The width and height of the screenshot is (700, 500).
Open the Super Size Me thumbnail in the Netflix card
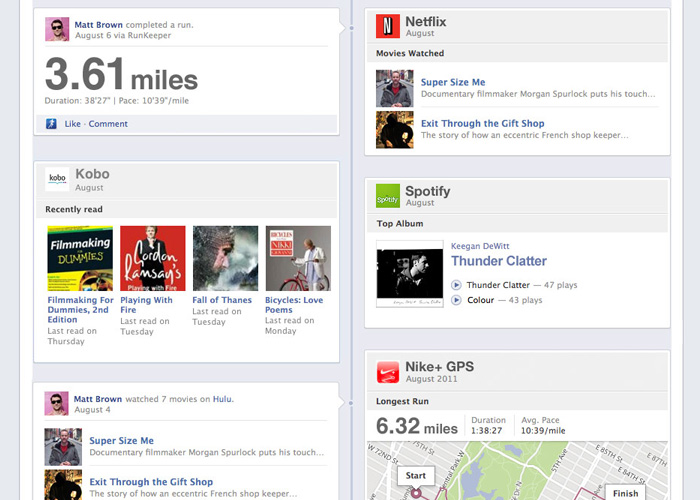395,88
